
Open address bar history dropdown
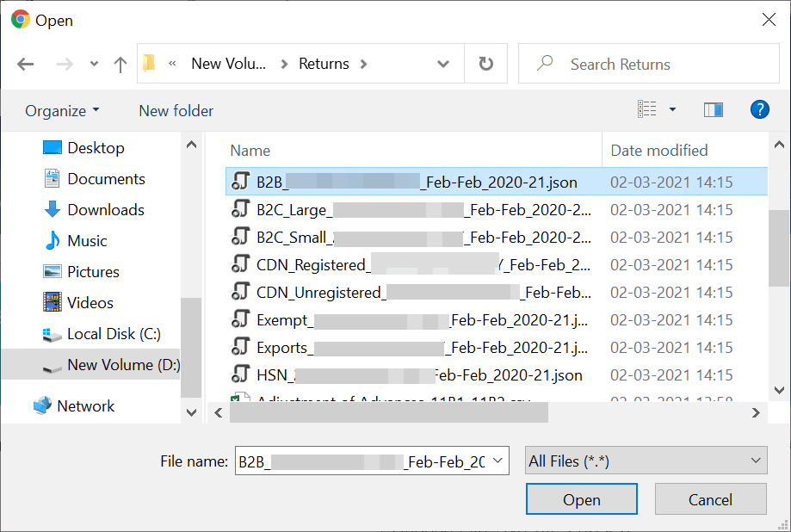(443, 64)
